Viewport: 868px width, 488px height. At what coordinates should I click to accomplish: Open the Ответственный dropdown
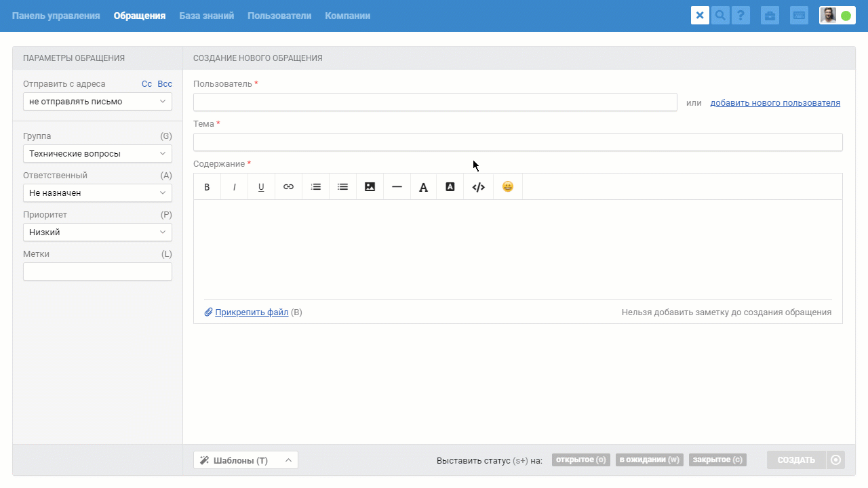click(98, 193)
